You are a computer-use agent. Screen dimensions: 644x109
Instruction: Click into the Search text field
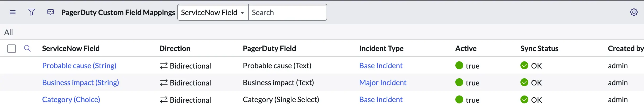point(287,12)
